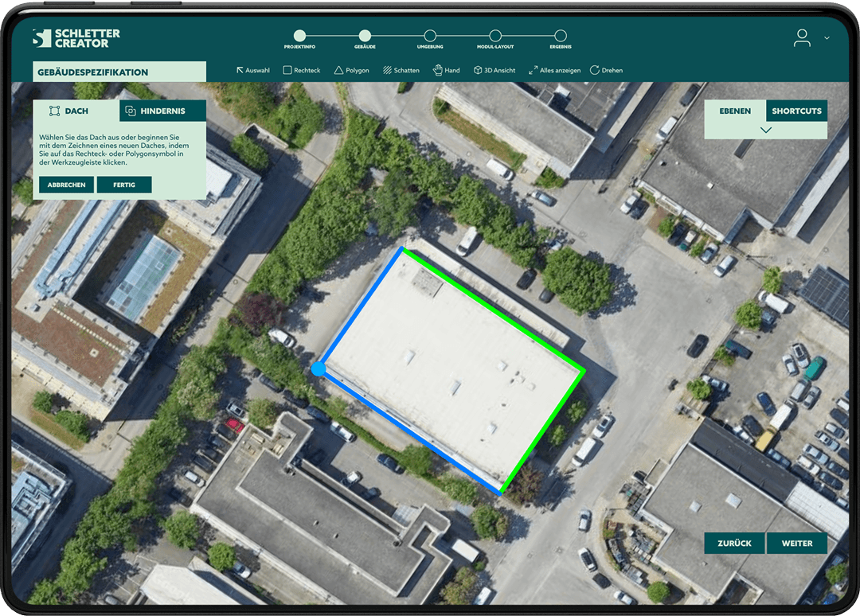Expand the user account dropdown arrow

tap(827, 37)
